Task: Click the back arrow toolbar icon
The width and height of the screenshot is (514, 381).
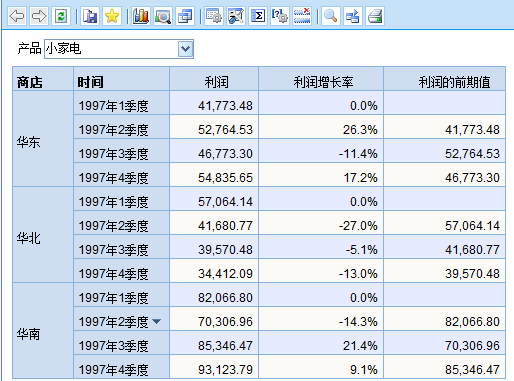Action: coord(17,16)
